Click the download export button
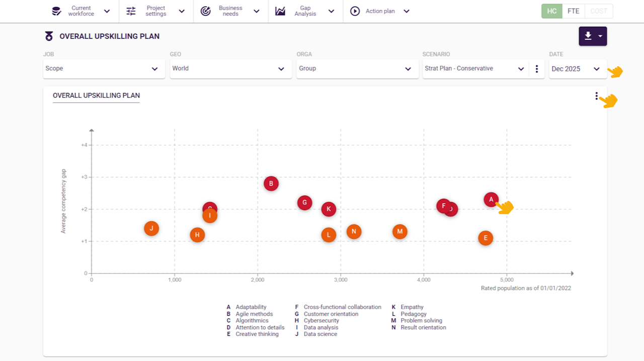The height and width of the screenshot is (361, 644). point(593,36)
